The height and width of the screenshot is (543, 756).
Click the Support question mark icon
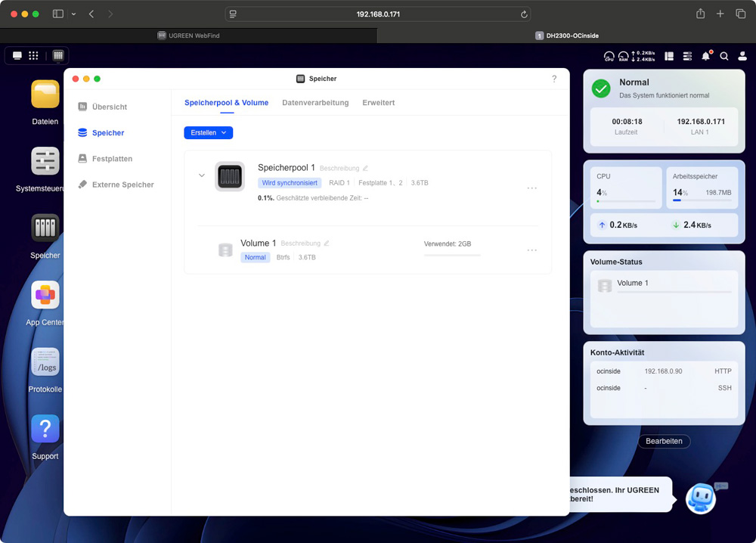(45, 429)
